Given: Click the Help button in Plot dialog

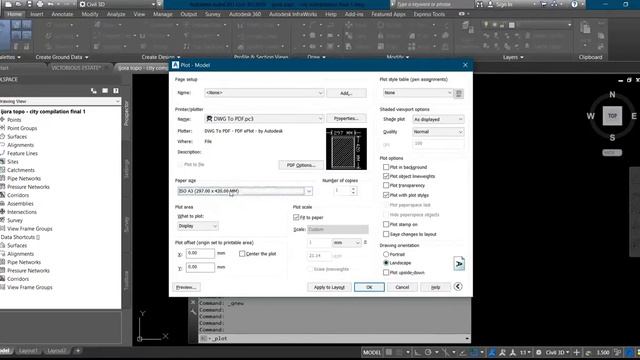Looking at the screenshot, I should pos(436,287).
